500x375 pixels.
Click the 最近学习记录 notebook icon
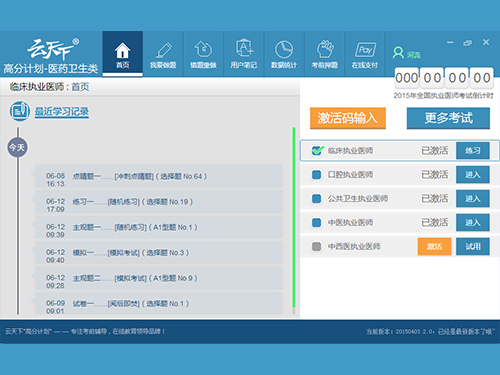coord(20,111)
